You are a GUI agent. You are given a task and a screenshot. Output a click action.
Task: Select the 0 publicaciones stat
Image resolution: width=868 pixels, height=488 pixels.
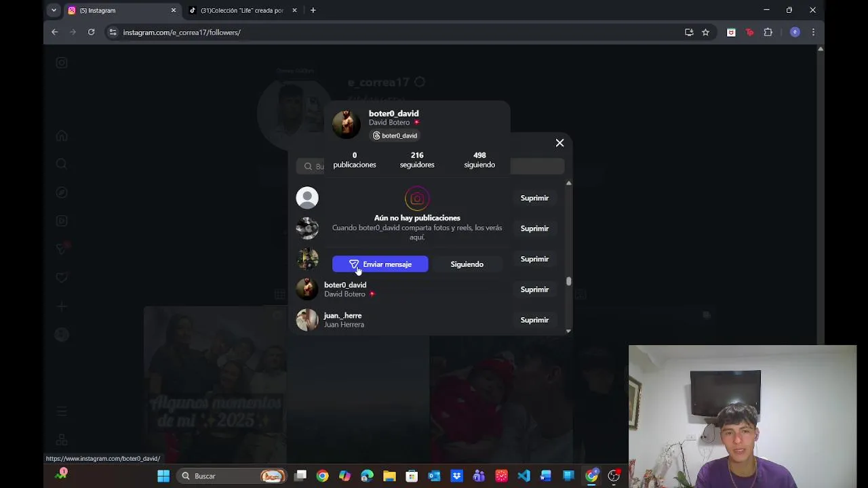click(x=354, y=160)
